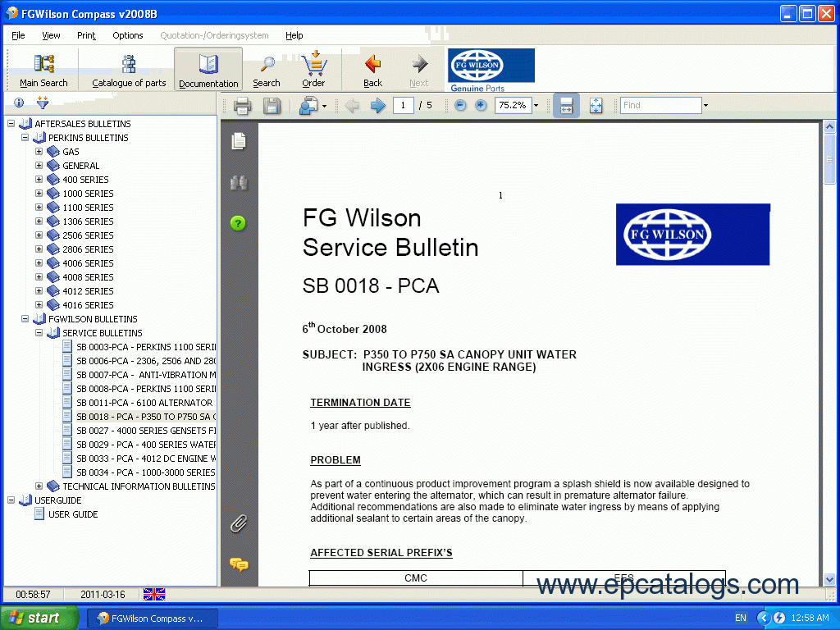Select SB 0003-PCA bulletin in tree
Image resolution: width=840 pixels, height=630 pixels.
tap(146, 347)
